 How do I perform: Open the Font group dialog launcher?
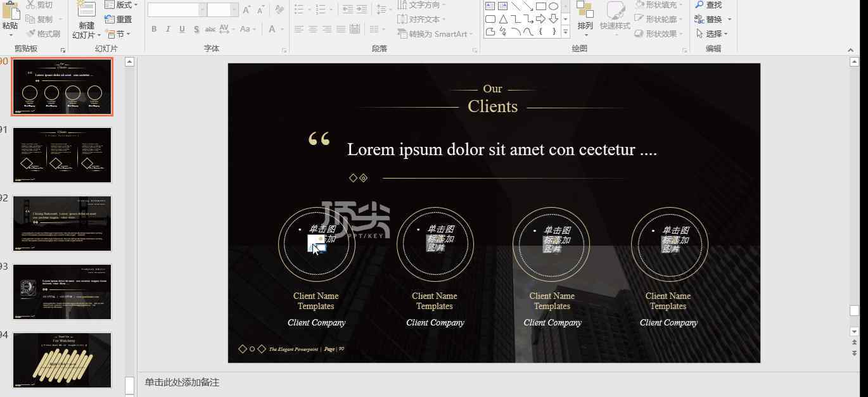coord(284,50)
